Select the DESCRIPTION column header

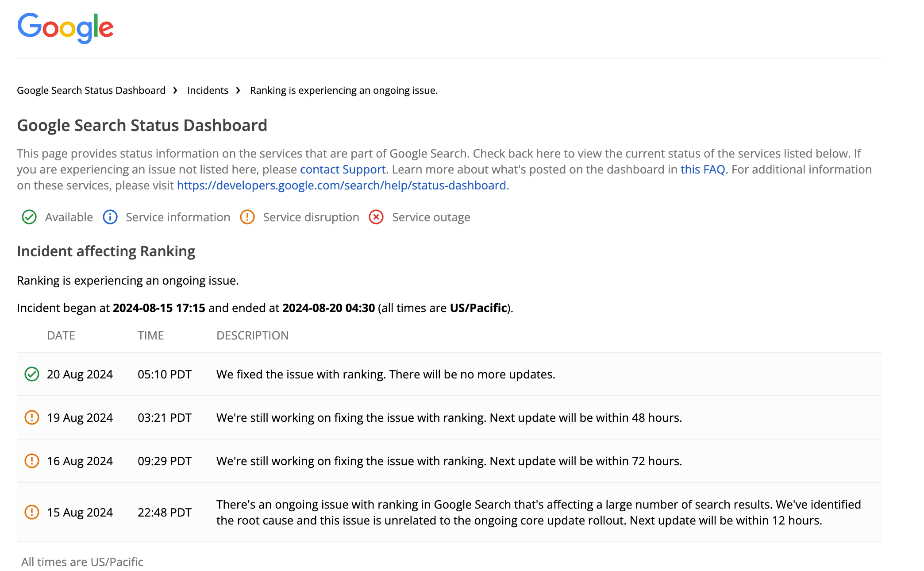click(x=253, y=335)
